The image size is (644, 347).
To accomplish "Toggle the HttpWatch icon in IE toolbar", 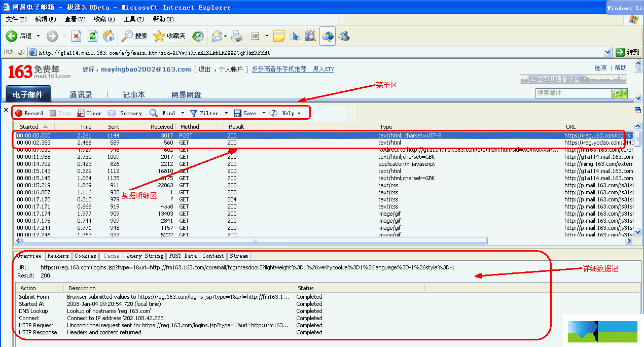I will 328,36.
